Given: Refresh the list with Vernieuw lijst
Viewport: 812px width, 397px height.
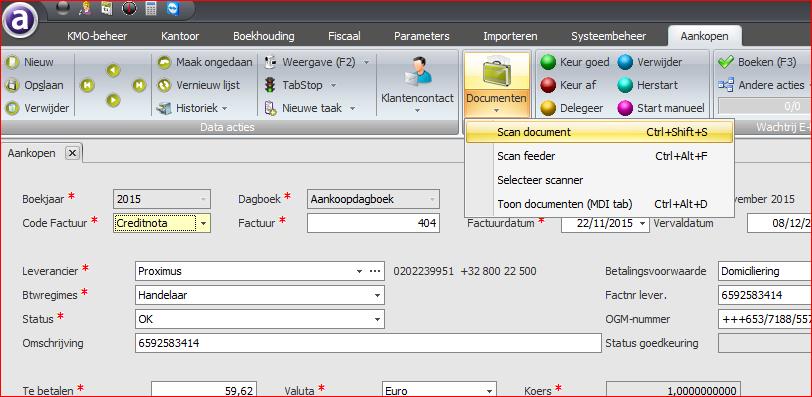Looking at the screenshot, I should coord(199,85).
